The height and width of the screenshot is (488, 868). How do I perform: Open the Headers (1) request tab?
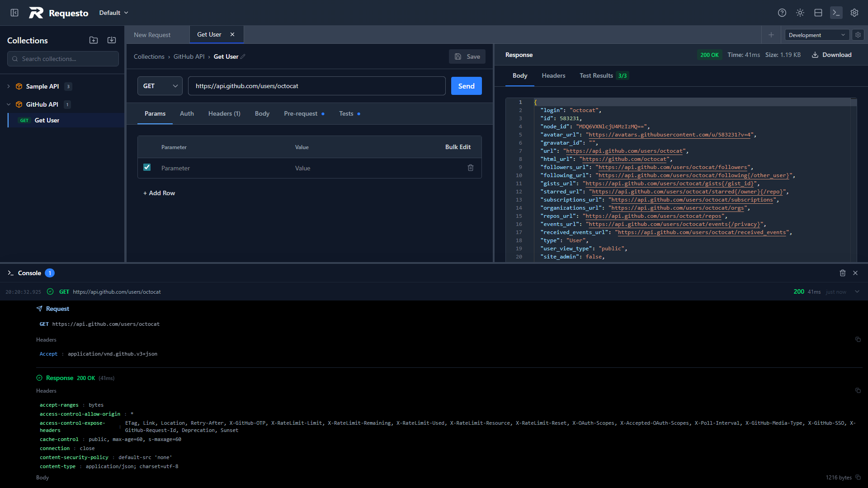coord(224,113)
